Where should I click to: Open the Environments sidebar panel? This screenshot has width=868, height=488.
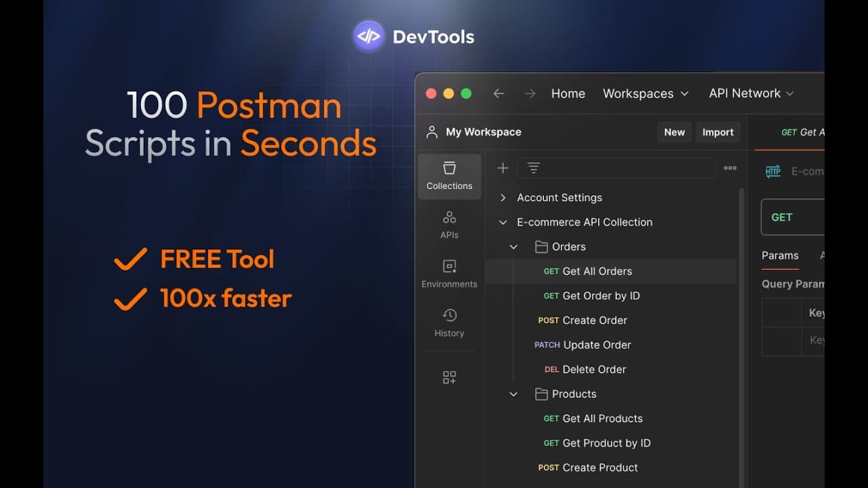tap(449, 274)
